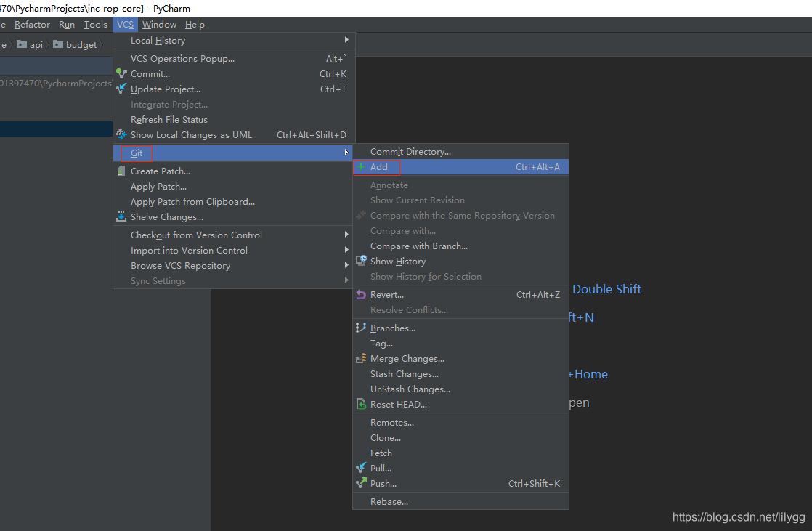Select Branches... entry

461,328
